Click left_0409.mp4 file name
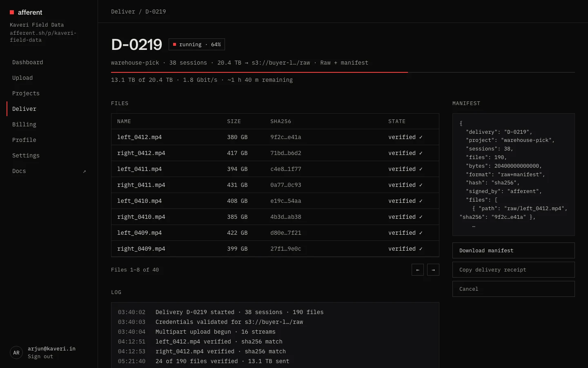The width and height of the screenshot is (588, 368). 139,233
